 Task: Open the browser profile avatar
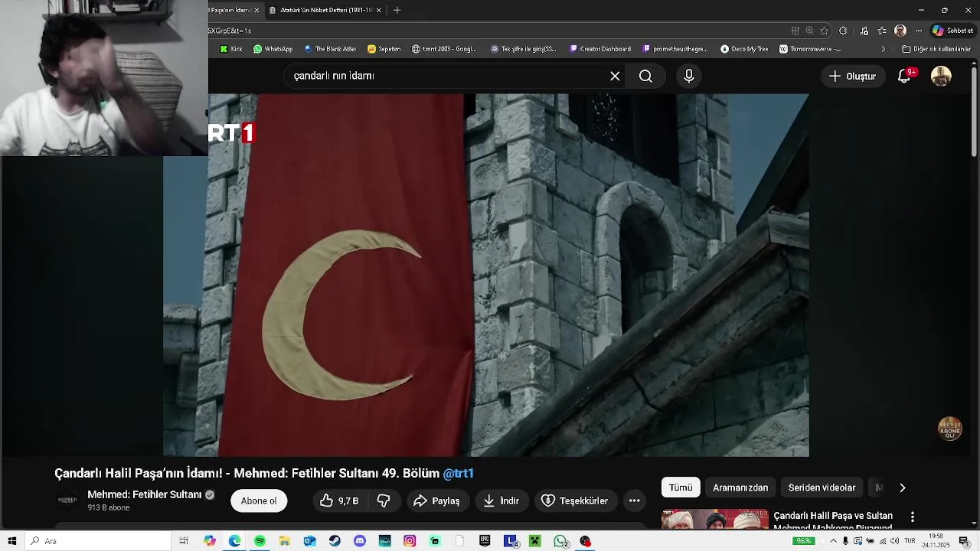coord(900,31)
